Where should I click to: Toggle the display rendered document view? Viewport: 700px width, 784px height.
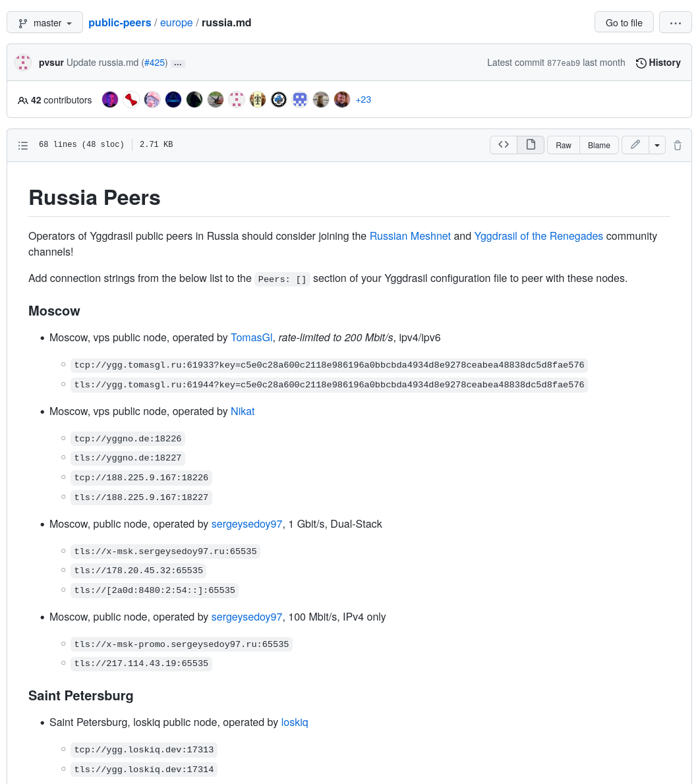531,144
